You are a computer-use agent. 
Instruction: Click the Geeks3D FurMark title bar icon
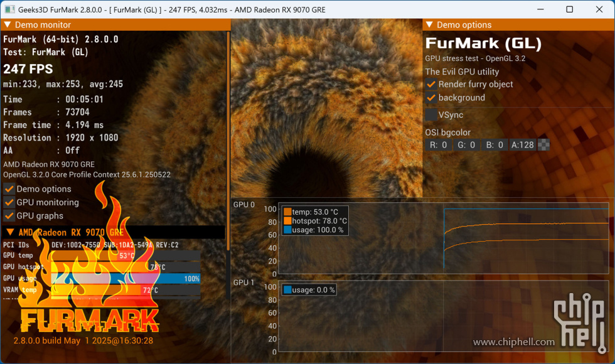pyautogui.click(x=10, y=9)
